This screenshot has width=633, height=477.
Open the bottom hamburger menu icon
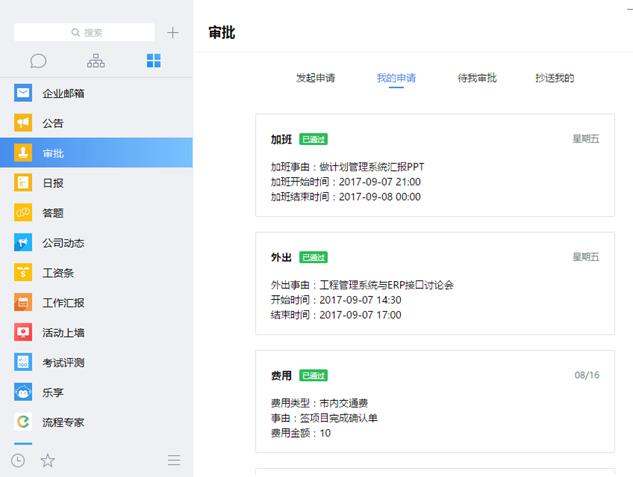tap(174, 460)
